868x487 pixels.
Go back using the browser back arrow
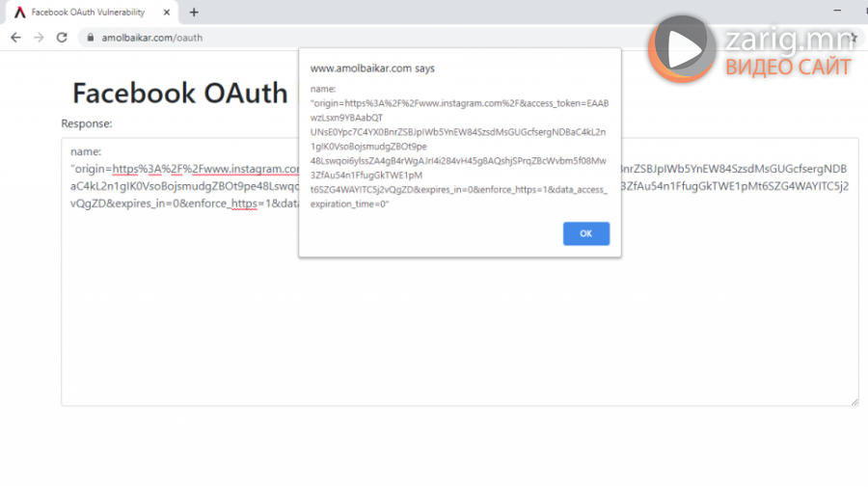(15, 38)
